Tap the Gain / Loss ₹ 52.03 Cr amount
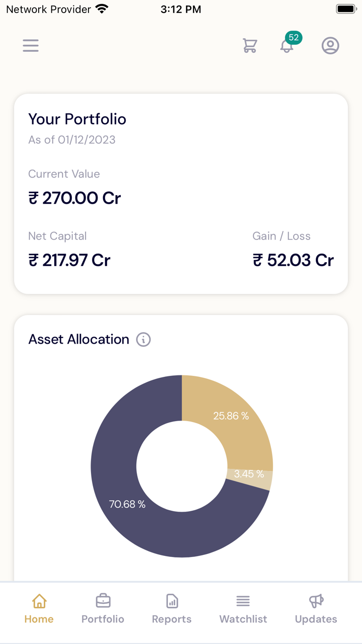362x644 pixels. click(293, 260)
